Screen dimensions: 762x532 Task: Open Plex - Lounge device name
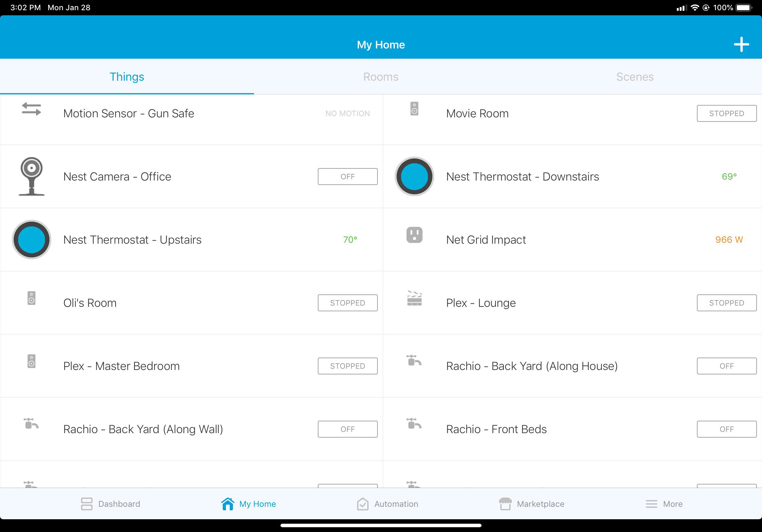pyautogui.click(x=481, y=303)
